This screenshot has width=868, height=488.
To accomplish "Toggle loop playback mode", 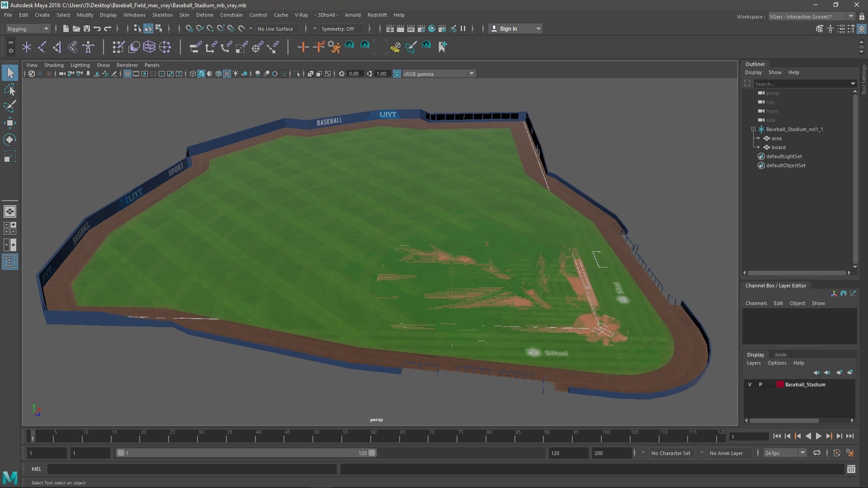I will point(817,453).
